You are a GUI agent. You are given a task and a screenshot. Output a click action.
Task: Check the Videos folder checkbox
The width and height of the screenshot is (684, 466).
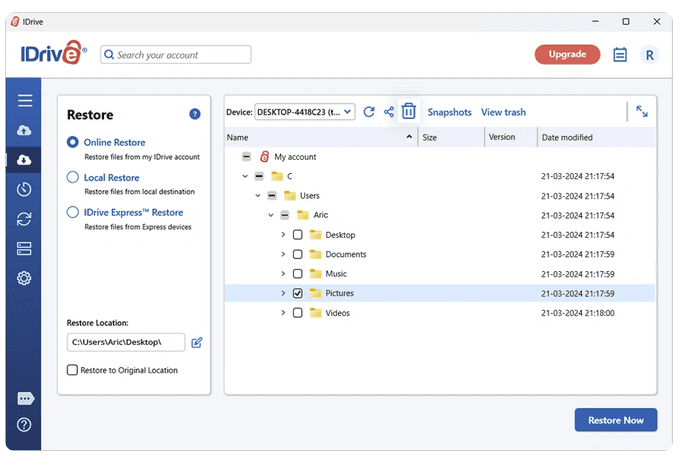[x=298, y=313]
